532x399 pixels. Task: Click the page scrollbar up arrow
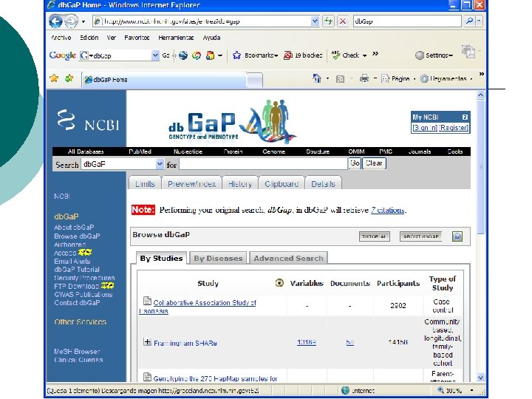coord(480,95)
